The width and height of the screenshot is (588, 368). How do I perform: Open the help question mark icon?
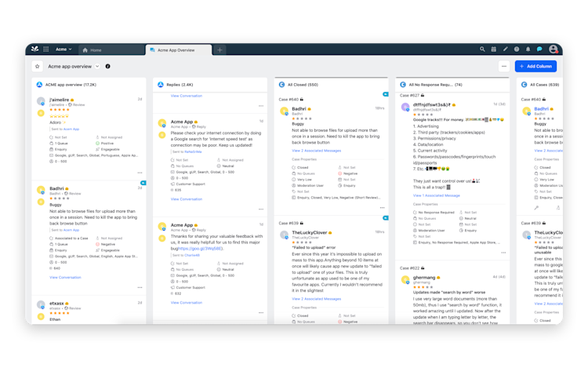point(517,49)
